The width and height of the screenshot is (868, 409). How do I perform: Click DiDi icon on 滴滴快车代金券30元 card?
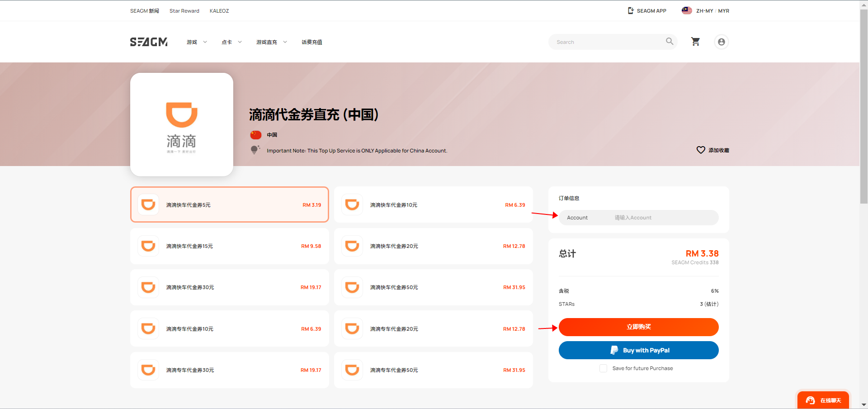pos(148,287)
